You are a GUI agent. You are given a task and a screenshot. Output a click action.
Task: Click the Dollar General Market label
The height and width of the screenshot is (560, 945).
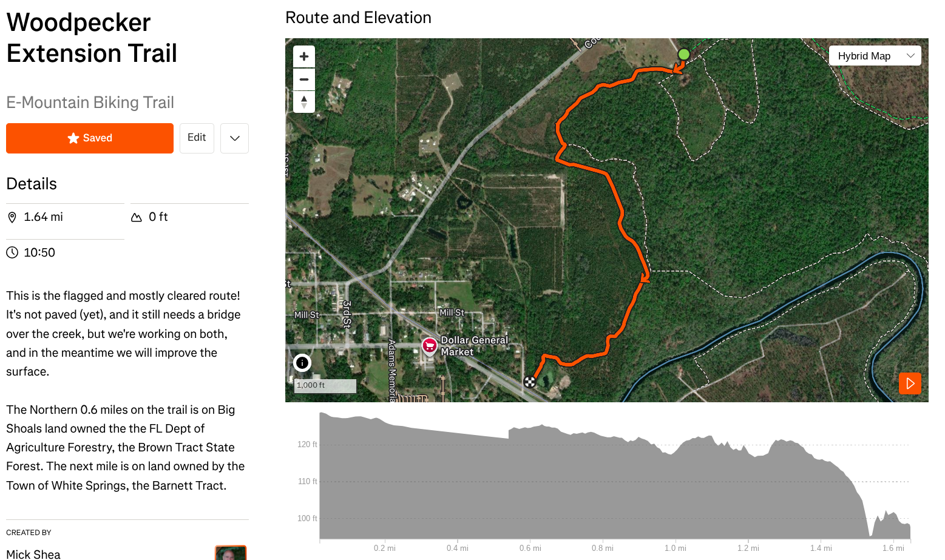click(x=474, y=346)
